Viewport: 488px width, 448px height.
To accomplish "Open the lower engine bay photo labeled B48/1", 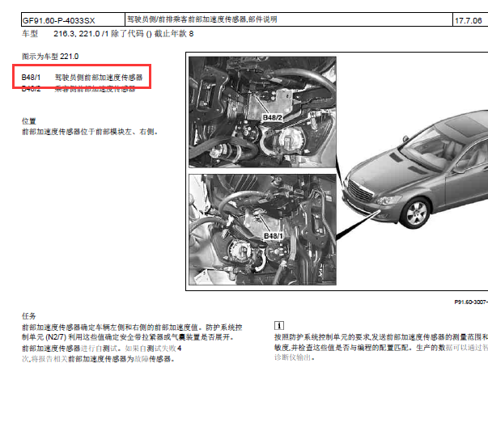I will click(x=262, y=230).
